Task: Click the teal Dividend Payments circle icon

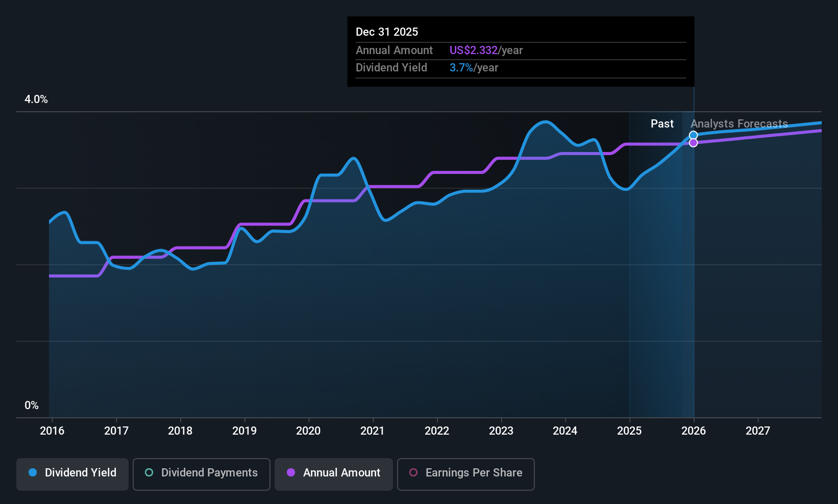Action: [149, 472]
